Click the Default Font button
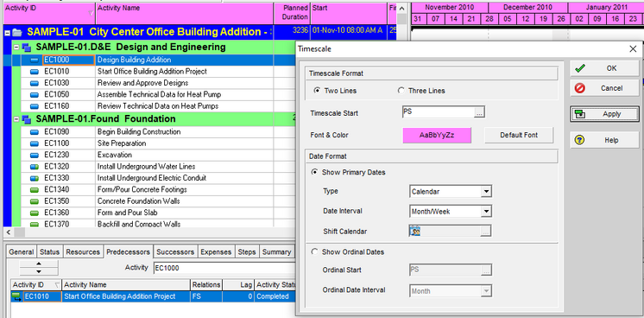 point(519,135)
